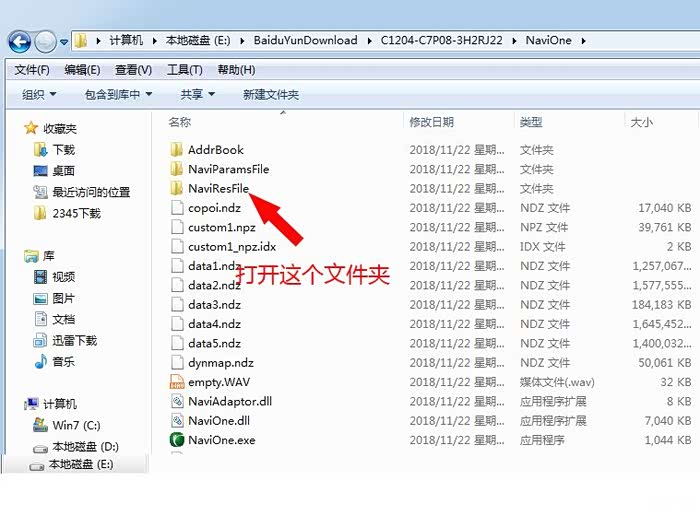Select data4.ndz file icon

coord(177,324)
